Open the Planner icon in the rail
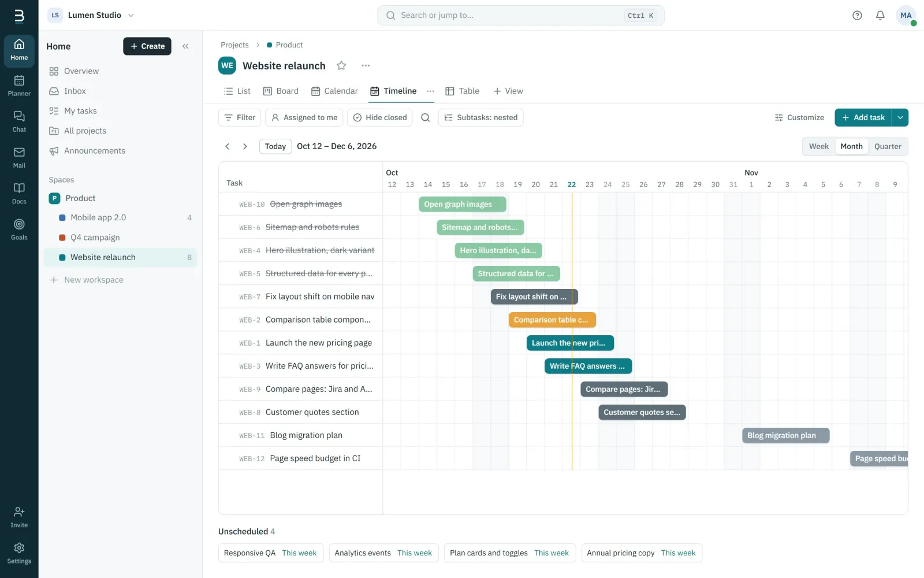This screenshot has height=578, width=924. (19, 86)
